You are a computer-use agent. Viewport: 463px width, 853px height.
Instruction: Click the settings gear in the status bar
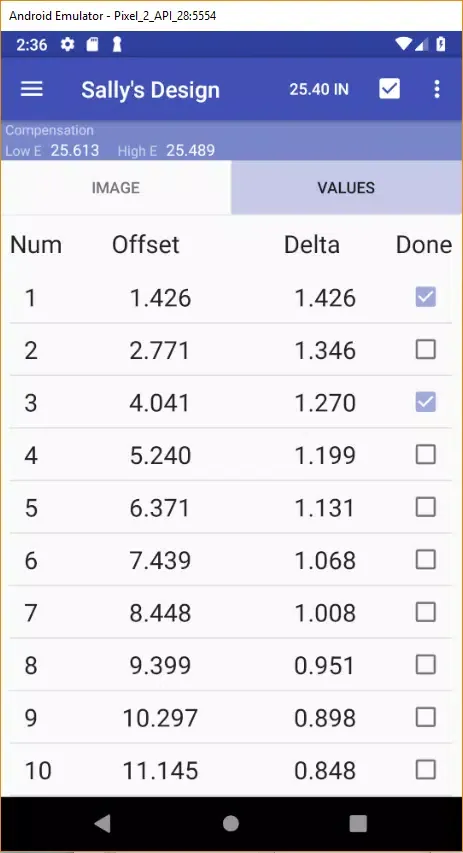67,45
